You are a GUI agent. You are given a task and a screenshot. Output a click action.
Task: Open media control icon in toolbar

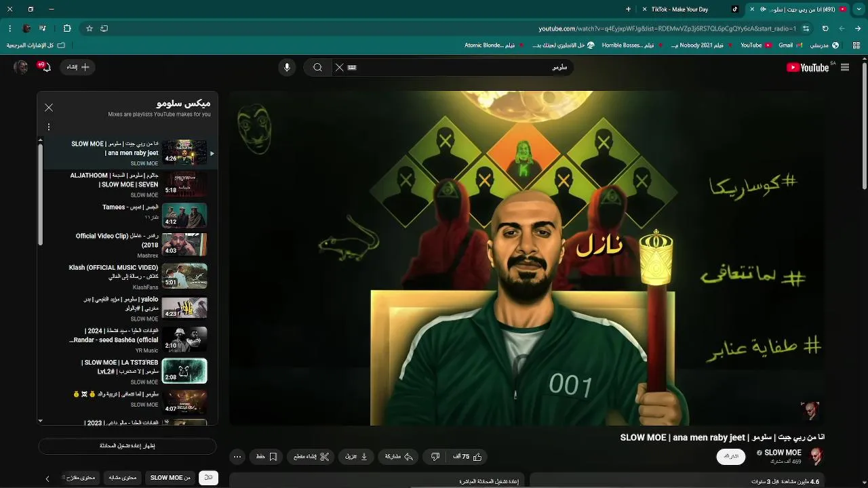(x=43, y=28)
